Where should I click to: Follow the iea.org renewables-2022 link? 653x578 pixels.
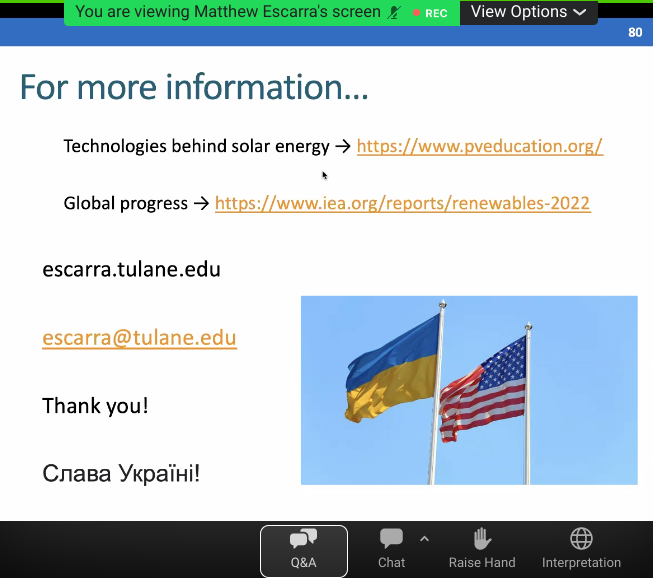click(x=402, y=203)
